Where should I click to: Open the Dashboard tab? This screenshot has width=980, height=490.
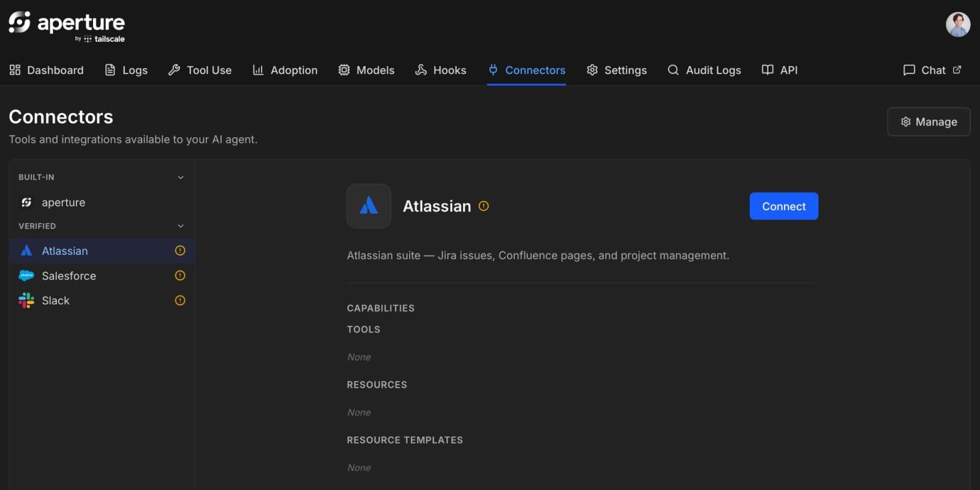click(x=47, y=70)
